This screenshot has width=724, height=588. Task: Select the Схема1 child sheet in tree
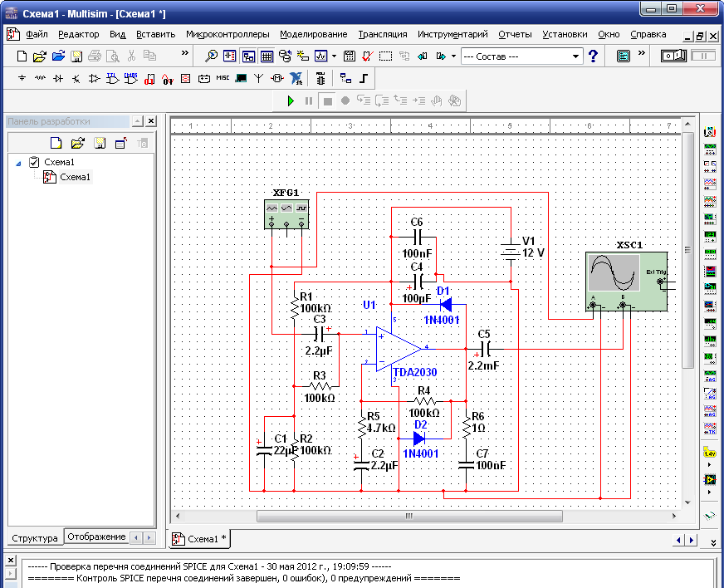76,177
